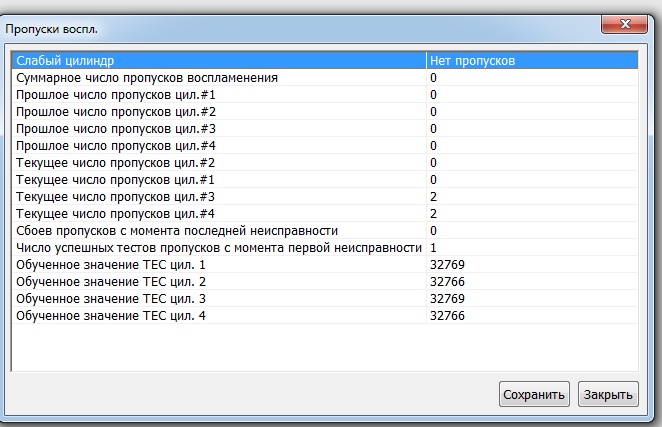Select Обученное значение ТЕС цил. 2 row
662x427 pixels.
(x=325, y=282)
